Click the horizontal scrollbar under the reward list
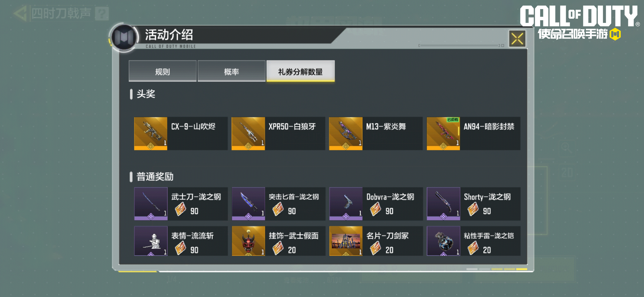The height and width of the screenshot is (297, 644). (x=497, y=269)
